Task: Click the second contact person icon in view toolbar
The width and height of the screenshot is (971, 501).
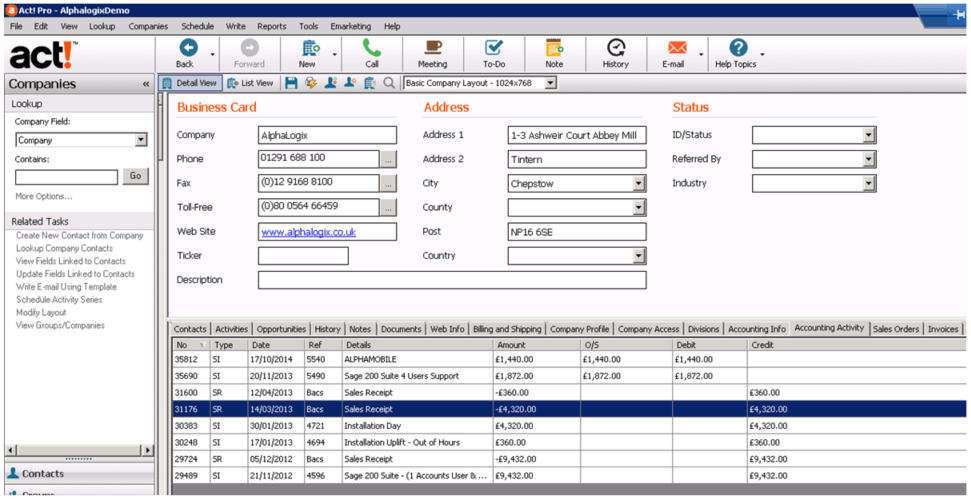Action: (350, 83)
